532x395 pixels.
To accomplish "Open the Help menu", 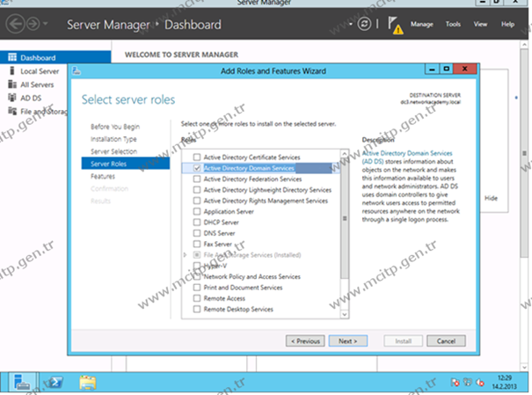I will tap(507, 24).
